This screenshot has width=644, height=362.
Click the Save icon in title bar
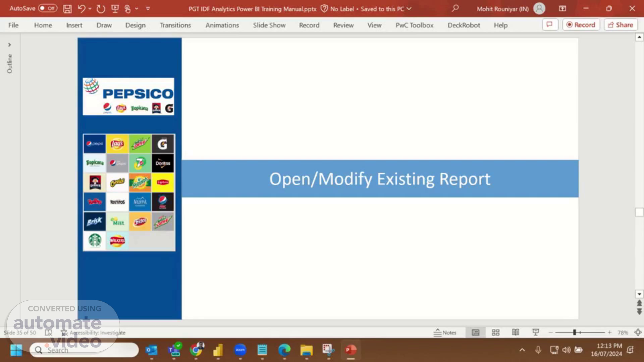67,9
